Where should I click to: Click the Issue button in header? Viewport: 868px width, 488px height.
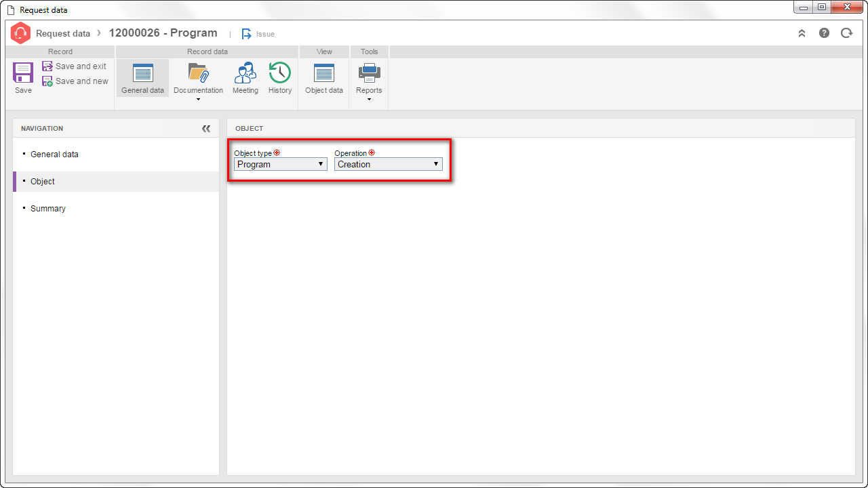click(x=258, y=34)
